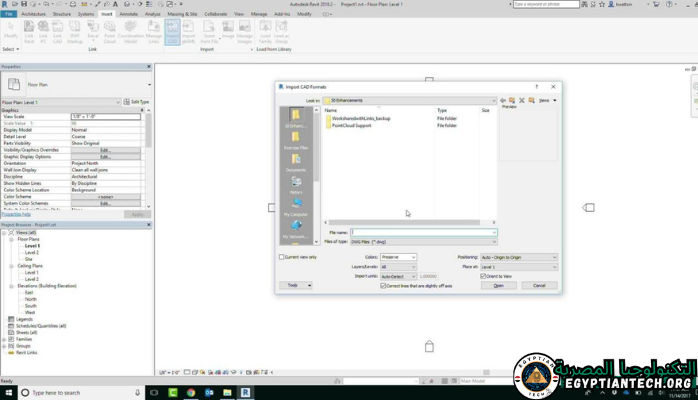Click the Manage Images ribbon icon
The height and width of the screenshot is (400, 698).
(244, 32)
